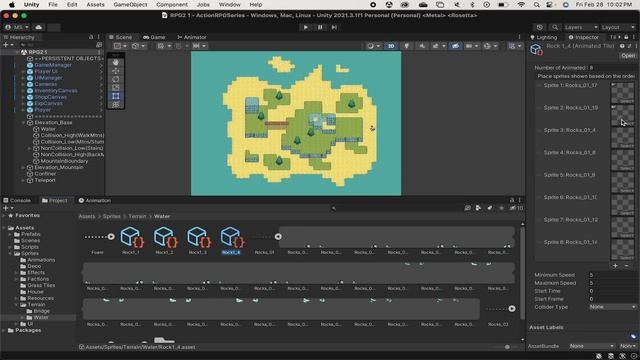Click the Open button in Inspector

click(628, 56)
